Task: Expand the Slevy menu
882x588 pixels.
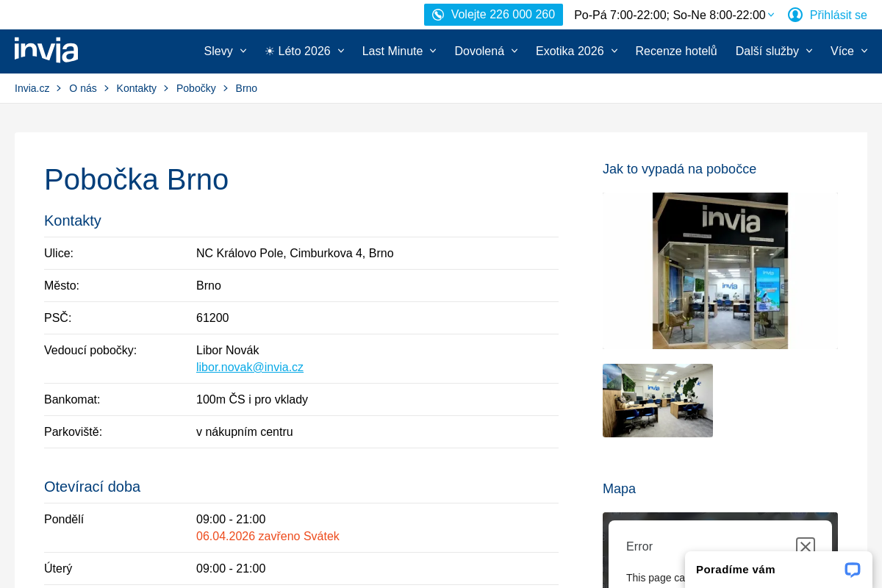Action: pos(225,51)
